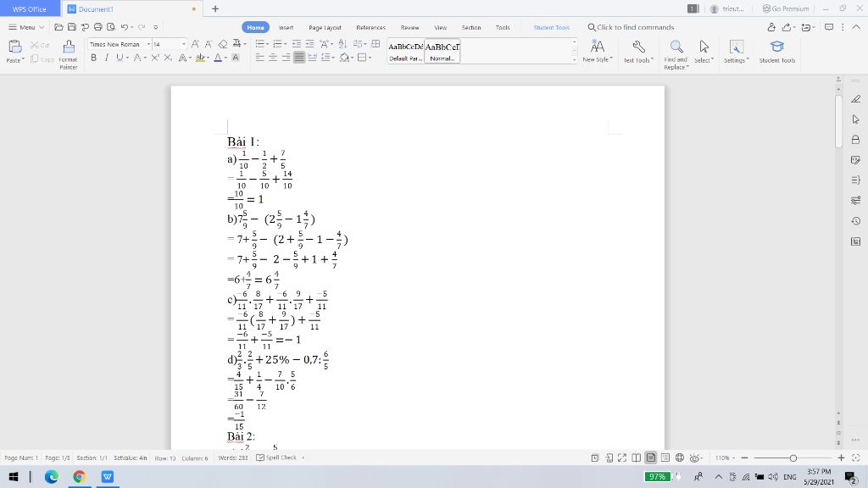Open the font color picker
The width and height of the screenshot is (868, 488).
pyautogui.click(x=225, y=58)
